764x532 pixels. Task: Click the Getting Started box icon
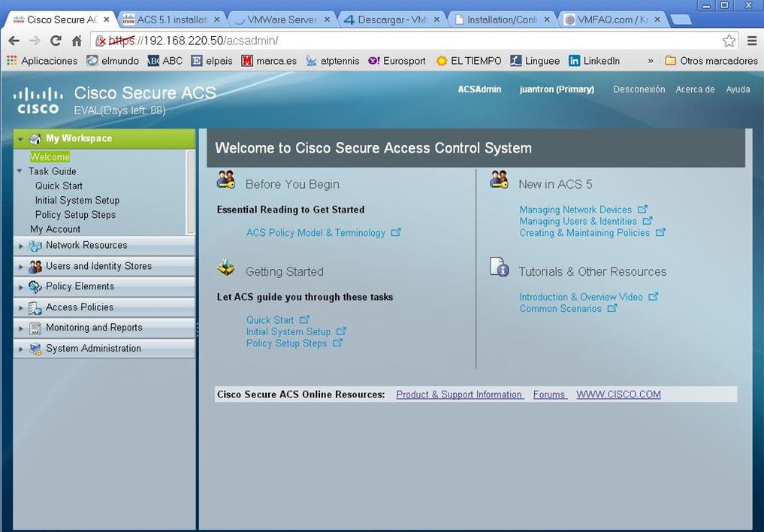point(226,267)
